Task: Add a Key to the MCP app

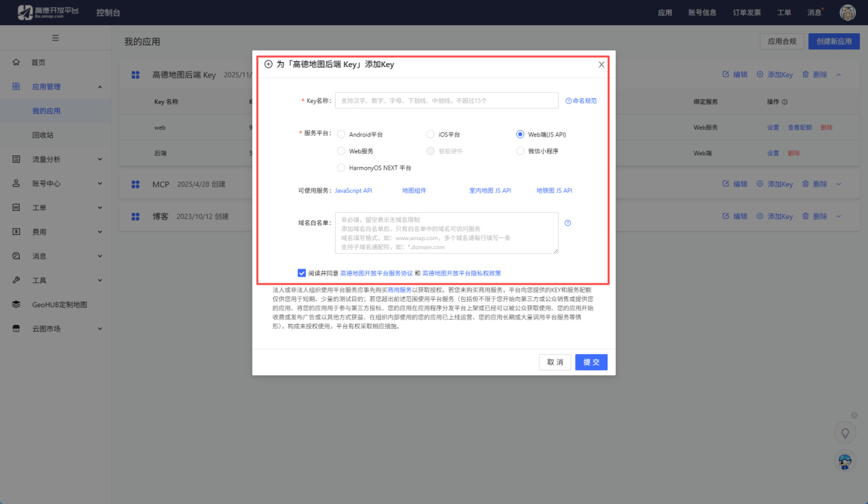Action: click(774, 184)
